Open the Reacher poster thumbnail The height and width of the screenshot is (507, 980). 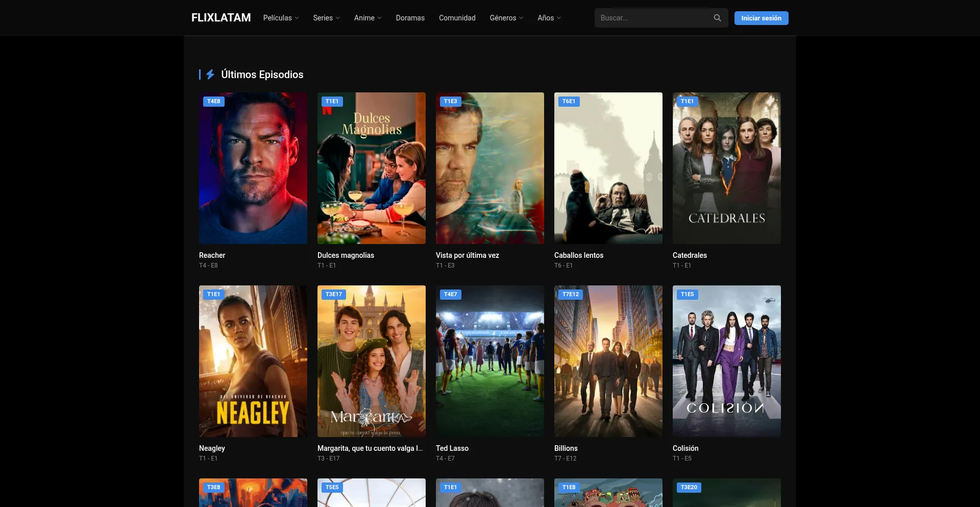tap(253, 168)
